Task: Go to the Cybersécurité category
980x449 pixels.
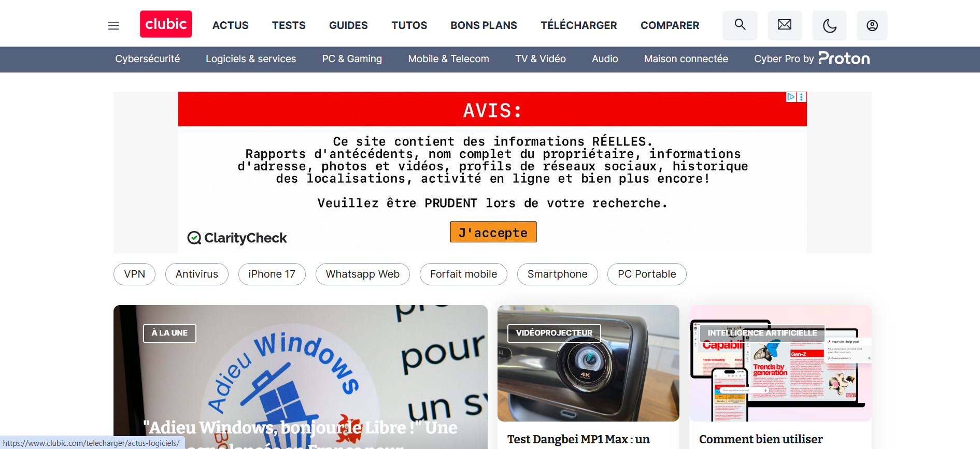Action: click(148, 59)
